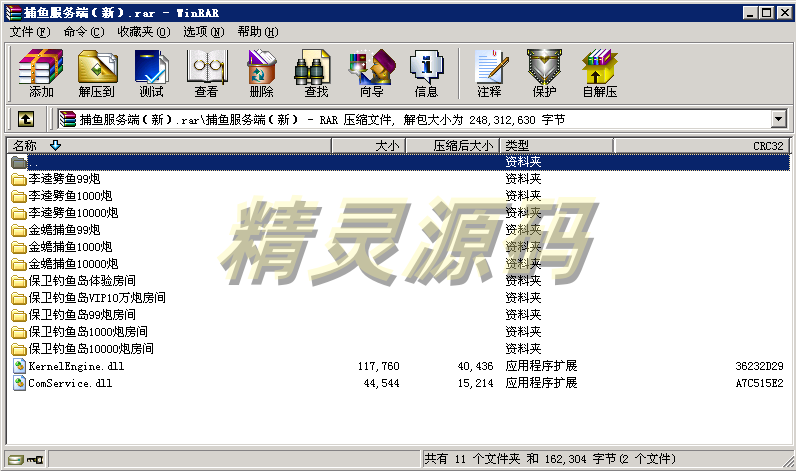Image resolution: width=796 pixels, height=471 pixels.
Task: Open the 文件(F) menu
Action: pyautogui.click(x=30, y=32)
